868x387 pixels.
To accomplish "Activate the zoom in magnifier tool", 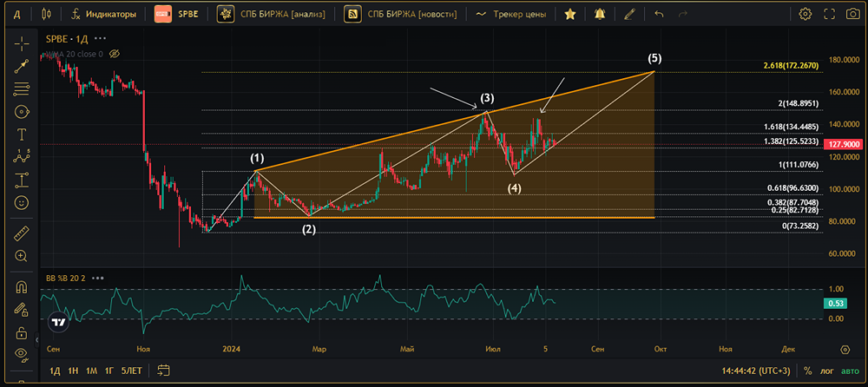I will tap(22, 256).
